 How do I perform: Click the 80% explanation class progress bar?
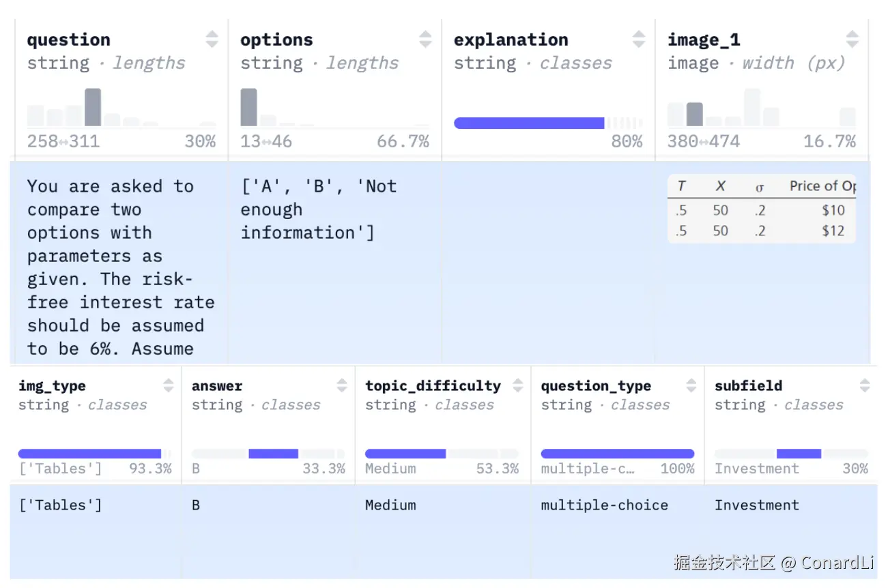pos(529,123)
